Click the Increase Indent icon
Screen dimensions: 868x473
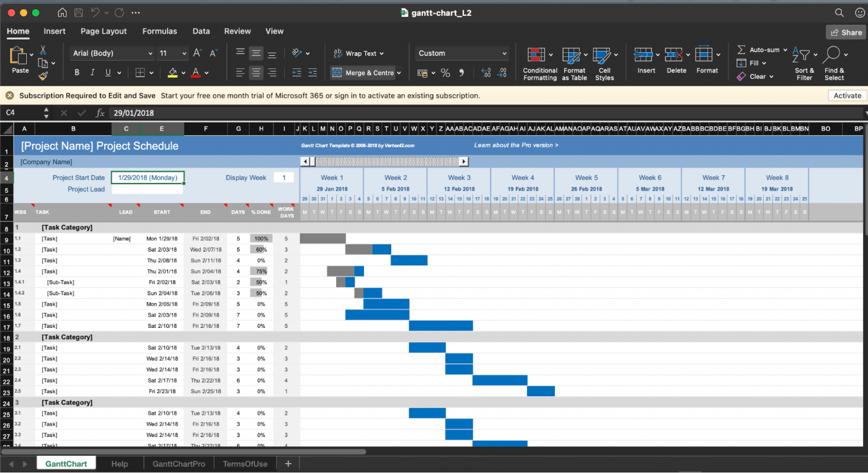(x=312, y=73)
